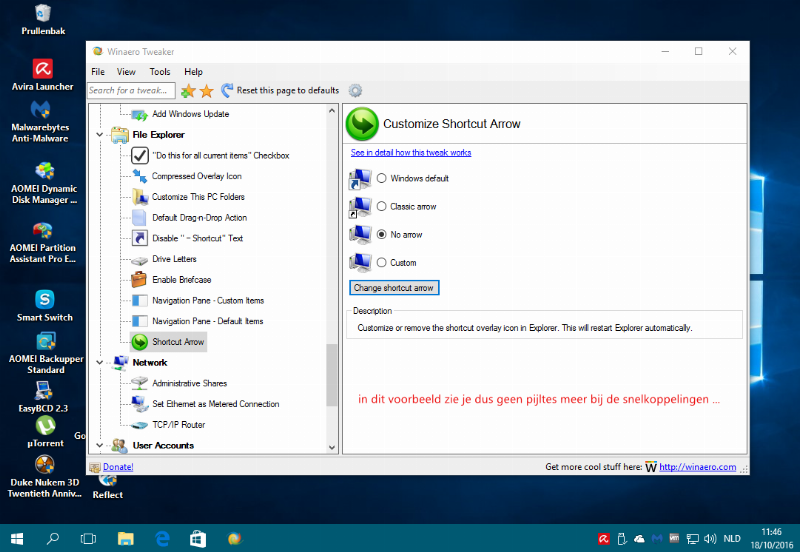Click the Search for a tweak field
Screen dimensions: 800x552
coord(130,91)
